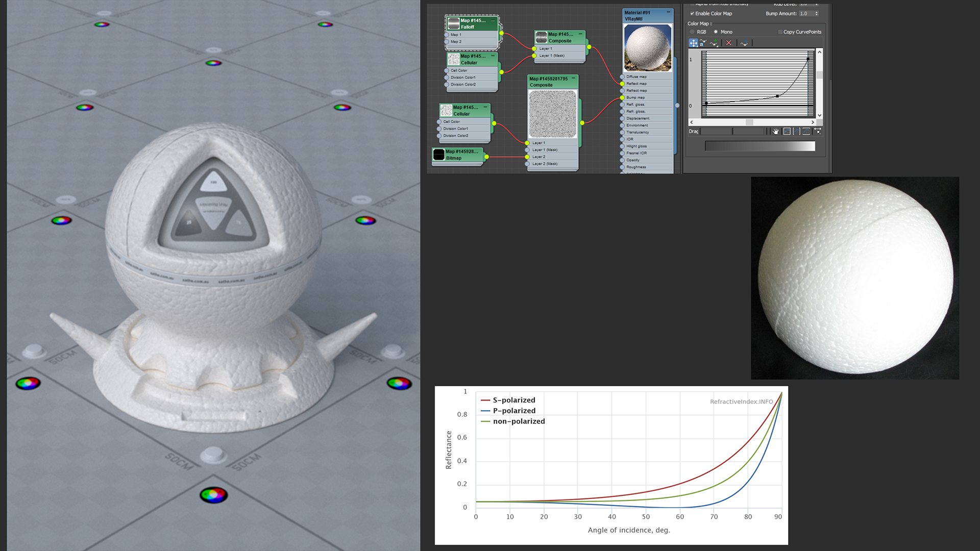Click the Map 1 input socket on Falloff
Viewport: 980px width, 551px height.
[447, 35]
